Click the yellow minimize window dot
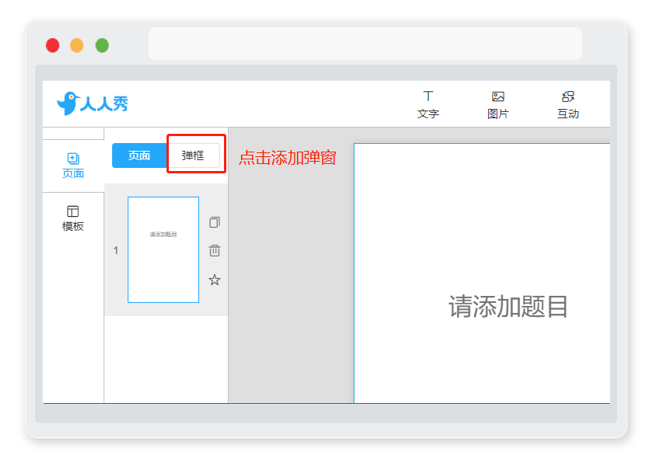 [77, 45]
